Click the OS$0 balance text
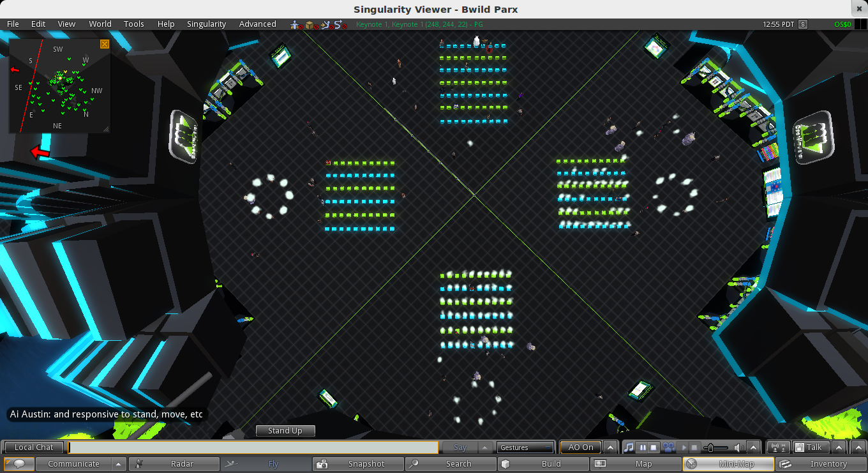Image resolution: width=868 pixels, height=473 pixels. coord(842,24)
